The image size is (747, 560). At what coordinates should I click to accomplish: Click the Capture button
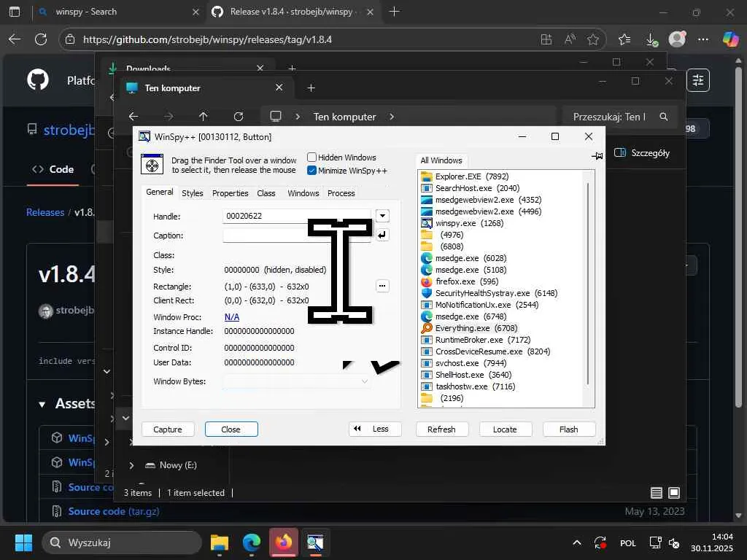(168, 429)
